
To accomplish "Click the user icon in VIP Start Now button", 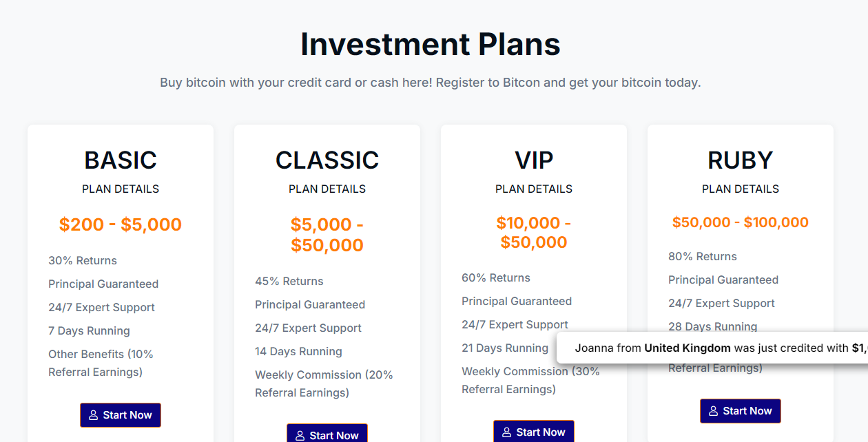I will pos(507,432).
